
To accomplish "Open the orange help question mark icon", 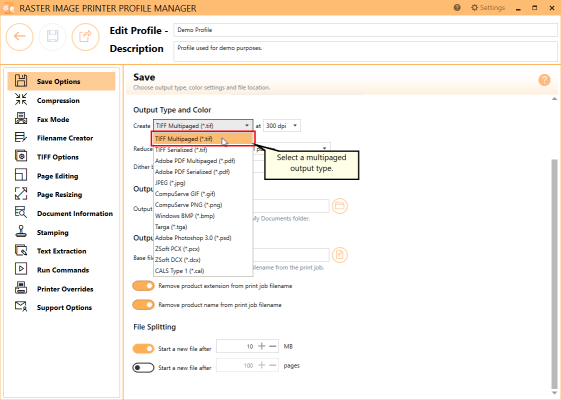I will click(544, 80).
